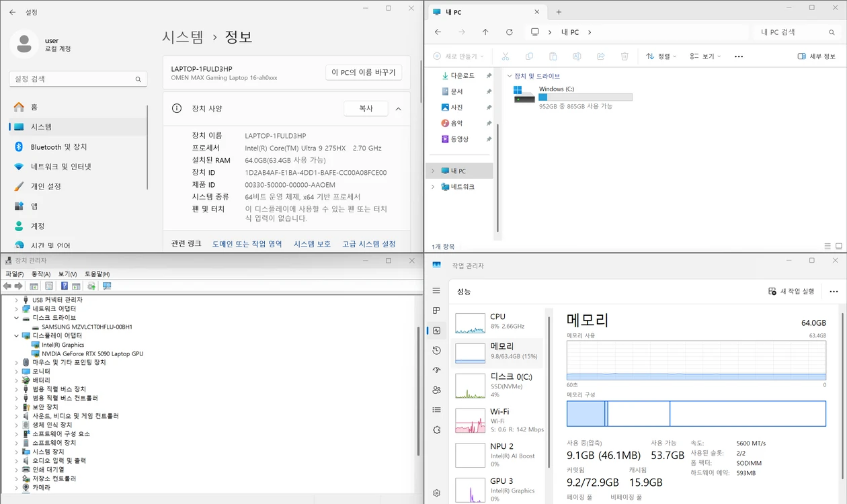847x504 pixels.
Task: Collapse 디스플레이 어댑터 node
Action: (x=17, y=335)
